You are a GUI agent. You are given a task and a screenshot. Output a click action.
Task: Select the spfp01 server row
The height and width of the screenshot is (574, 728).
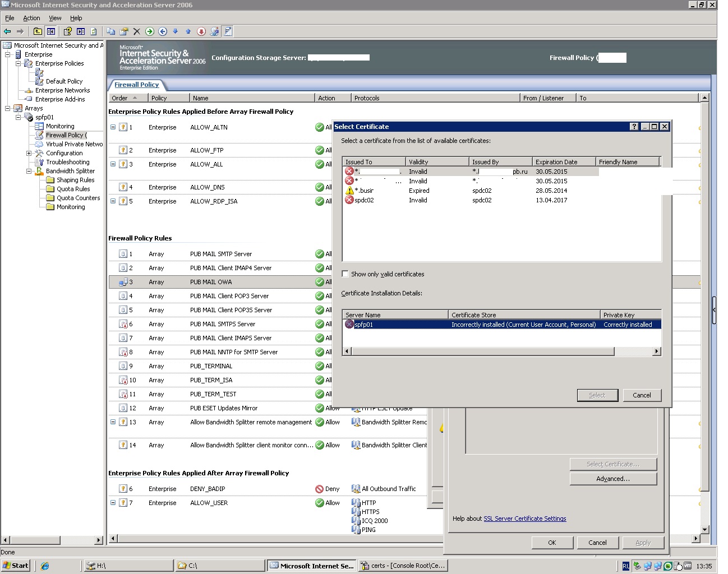(502, 325)
